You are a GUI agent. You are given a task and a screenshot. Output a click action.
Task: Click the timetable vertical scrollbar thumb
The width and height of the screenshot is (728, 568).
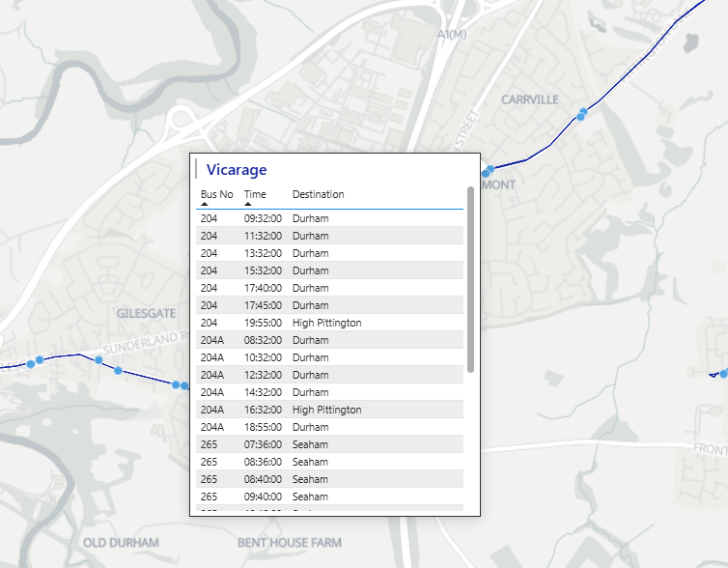pyautogui.click(x=470, y=279)
